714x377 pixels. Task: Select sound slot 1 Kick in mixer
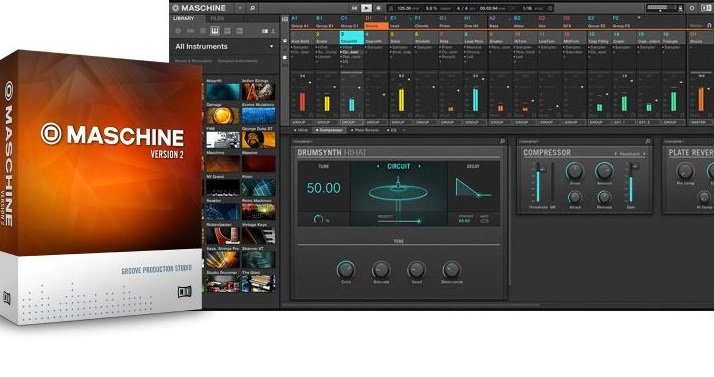(302, 38)
